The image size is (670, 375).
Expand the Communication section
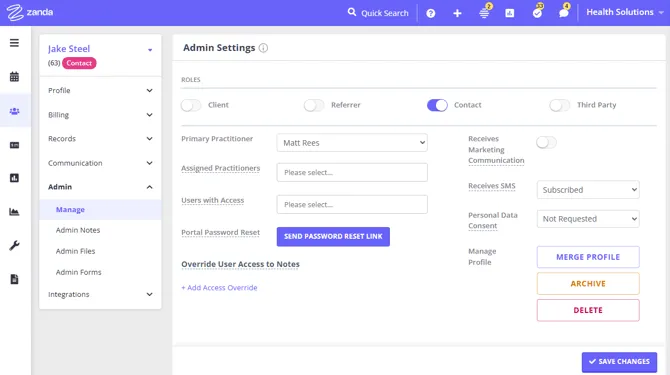(100, 163)
